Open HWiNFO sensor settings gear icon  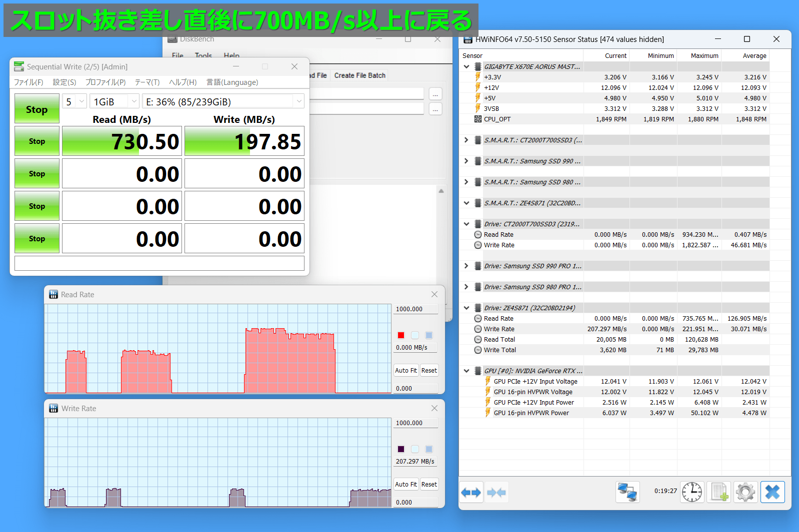(745, 493)
